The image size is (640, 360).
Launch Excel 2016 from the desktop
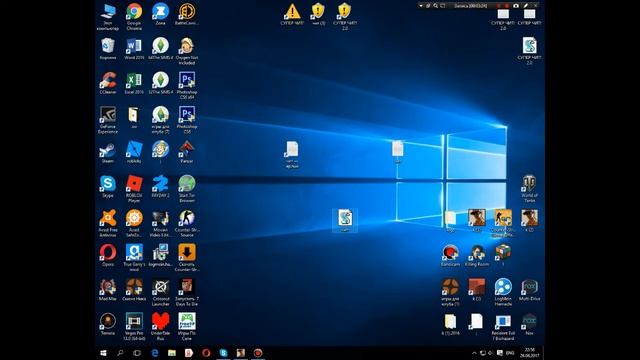(x=134, y=83)
